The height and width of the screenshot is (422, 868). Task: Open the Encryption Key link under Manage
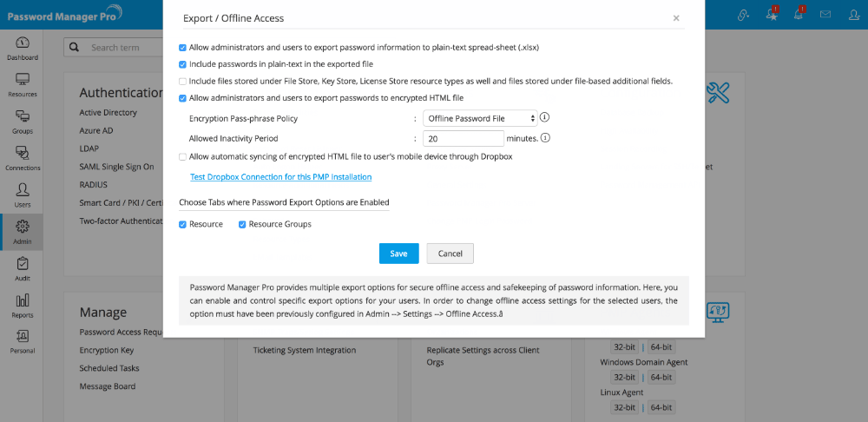(x=106, y=351)
